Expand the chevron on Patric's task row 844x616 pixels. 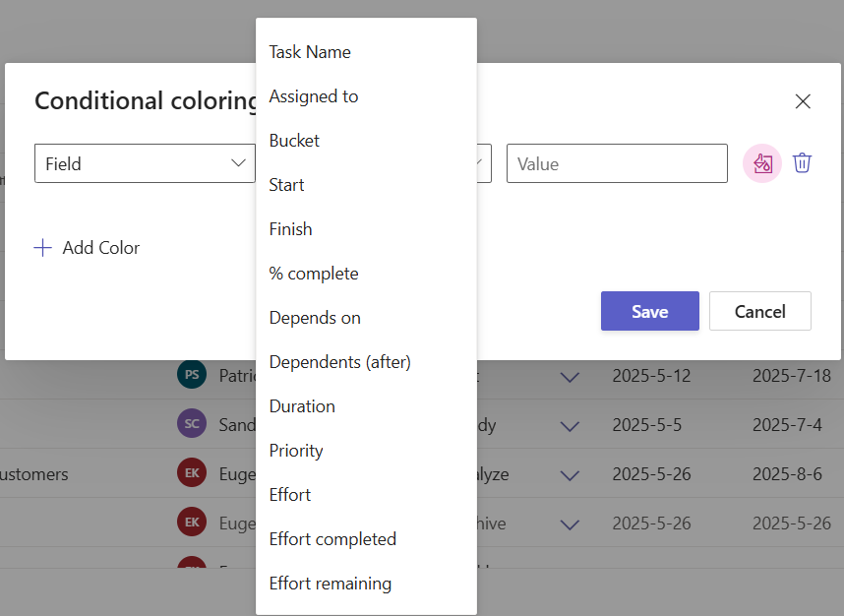pos(570,375)
